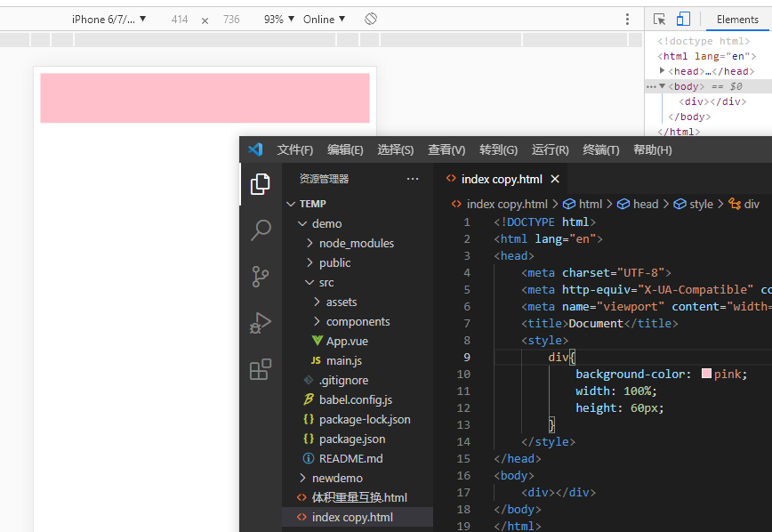Open the 运行(R) menu
This screenshot has height=532, width=772.
tap(550, 149)
